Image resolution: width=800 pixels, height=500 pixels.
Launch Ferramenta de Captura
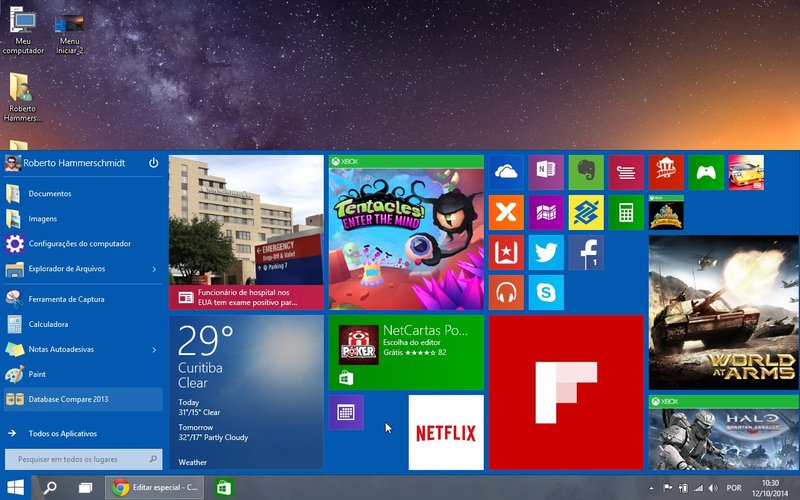84,299
